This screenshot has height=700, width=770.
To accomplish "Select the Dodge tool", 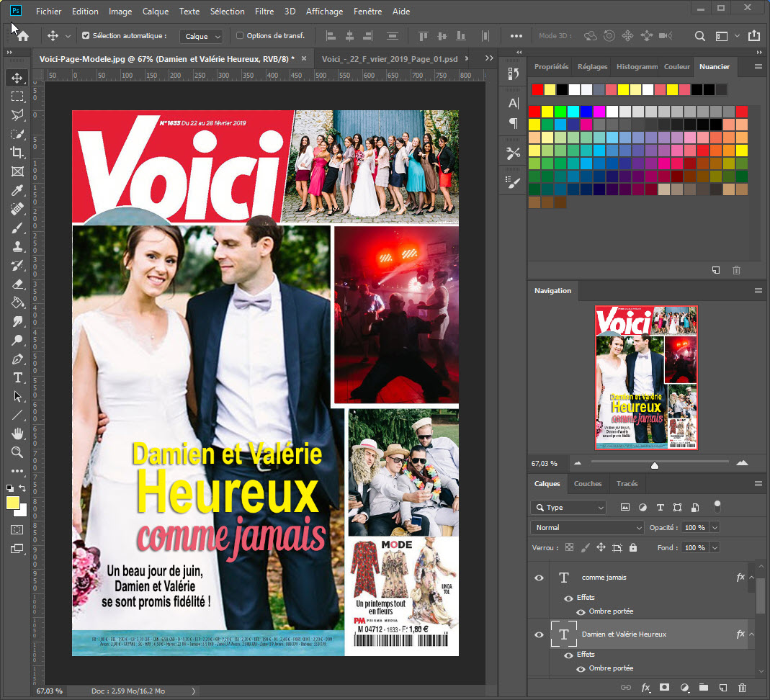I will coord(17,340).
